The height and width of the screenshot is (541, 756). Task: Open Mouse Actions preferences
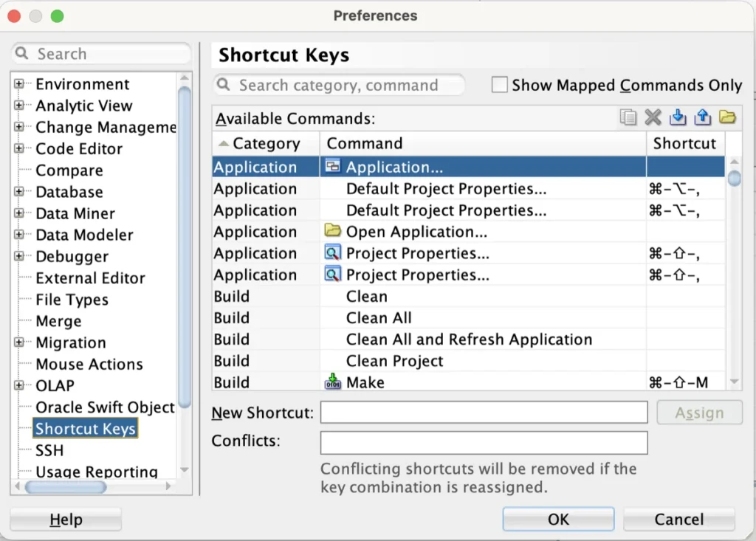(x=89, y=364)
